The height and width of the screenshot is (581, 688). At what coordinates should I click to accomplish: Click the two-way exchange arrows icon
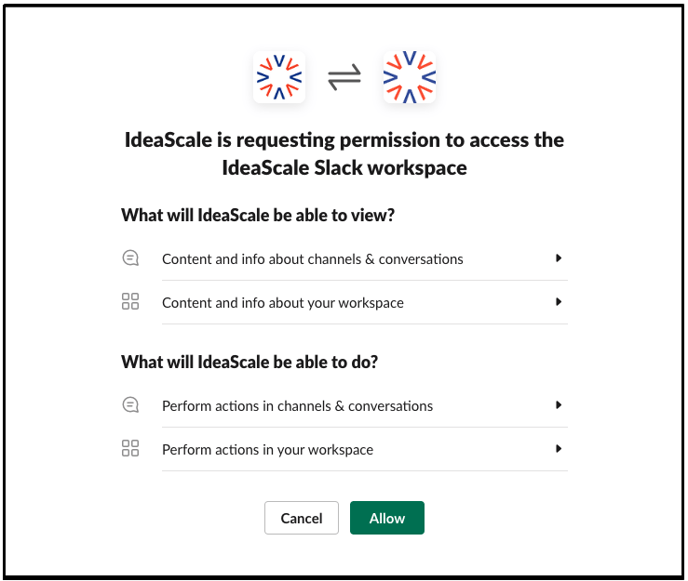pyautogui.click(x=344, y=77)
